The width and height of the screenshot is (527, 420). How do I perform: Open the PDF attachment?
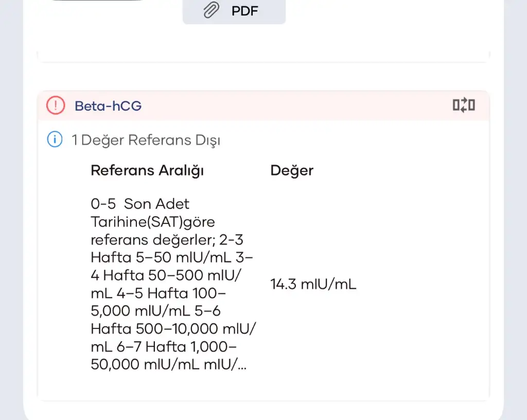click(x=234, y=11)
